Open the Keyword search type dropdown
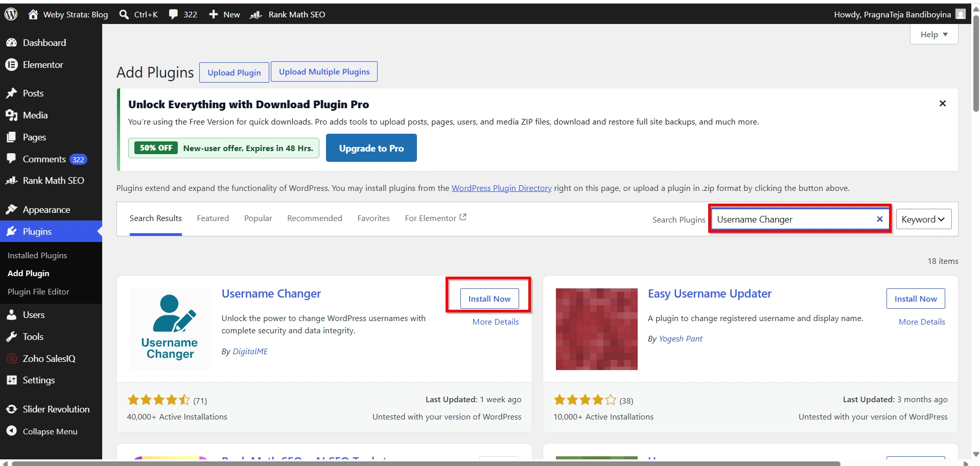The height and width of the screenshot is (466, 980). (924, 219)
